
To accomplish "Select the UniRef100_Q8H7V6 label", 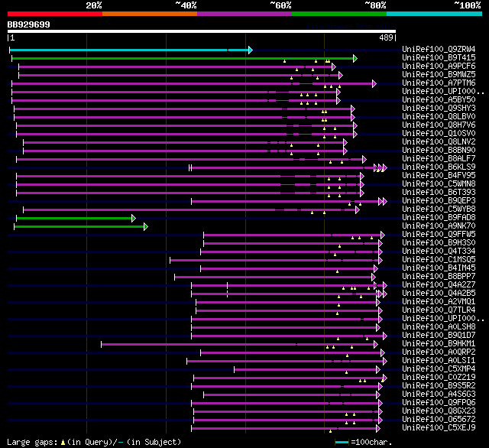I will (x=439, y=125).
